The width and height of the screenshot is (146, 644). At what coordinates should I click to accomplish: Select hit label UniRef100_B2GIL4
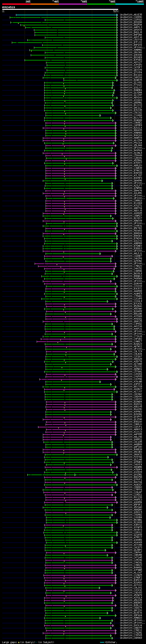[131, 128]
